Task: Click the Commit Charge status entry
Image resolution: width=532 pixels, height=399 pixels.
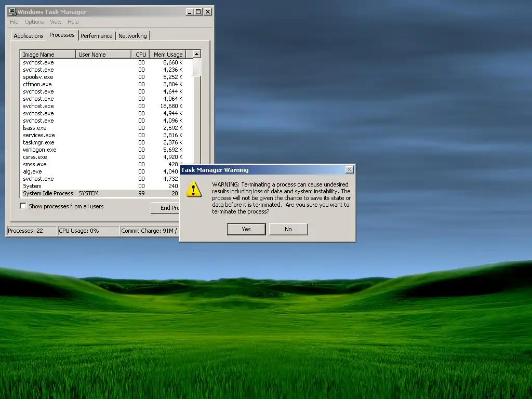Action: tap(150, 231)
